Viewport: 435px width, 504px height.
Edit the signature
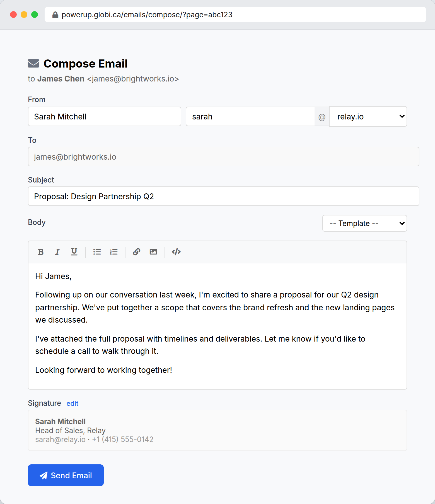click(72, 404)
